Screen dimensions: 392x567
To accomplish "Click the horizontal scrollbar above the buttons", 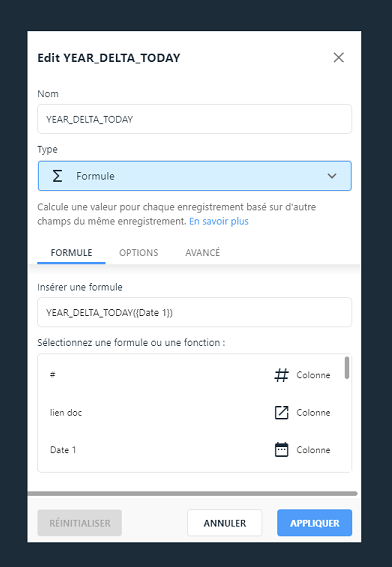I will pyautogui.click(x=192, y=494).
